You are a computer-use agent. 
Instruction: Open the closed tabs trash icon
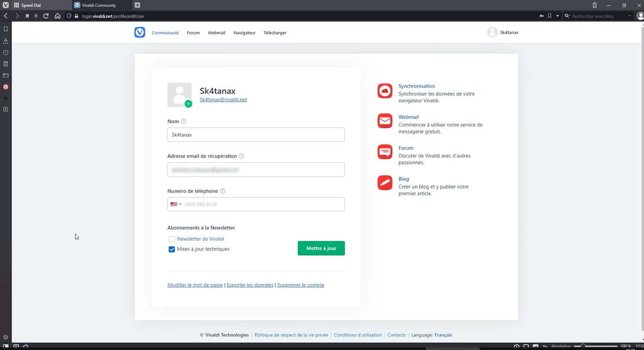[x=594, y=5]
